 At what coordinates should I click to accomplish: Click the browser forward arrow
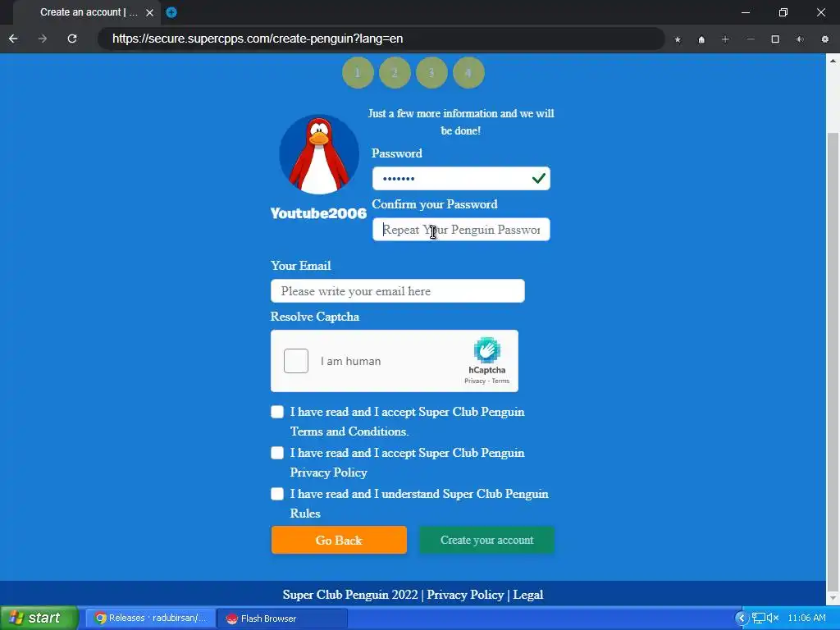tap(43, 39)
